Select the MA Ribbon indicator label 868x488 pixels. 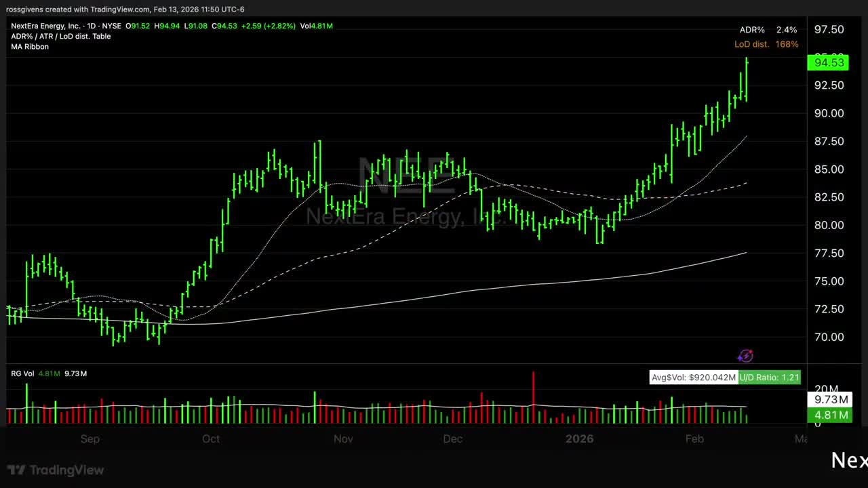tap(30, 47)
